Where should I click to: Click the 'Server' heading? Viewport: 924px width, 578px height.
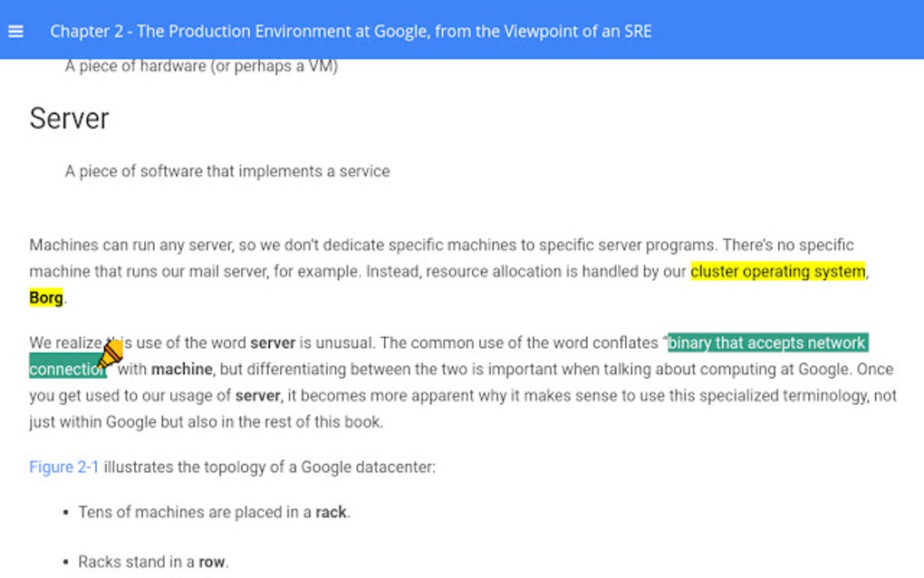tap(69, 118)
